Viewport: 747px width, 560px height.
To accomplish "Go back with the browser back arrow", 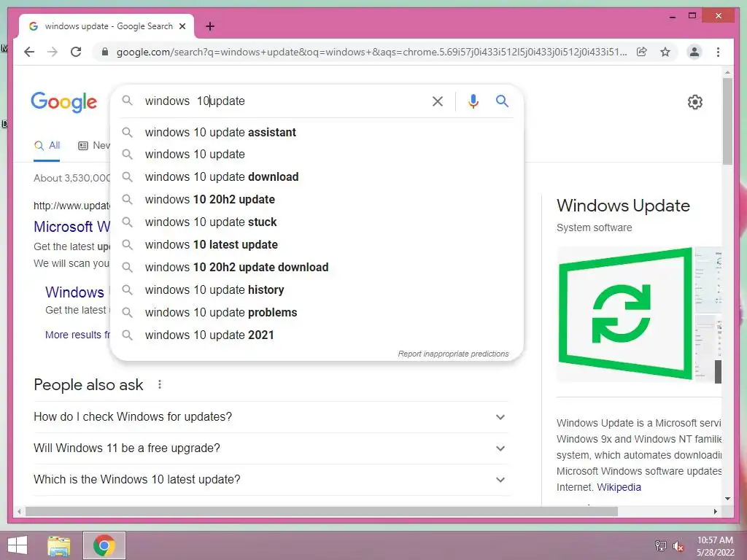I will (x=29, y=52).
